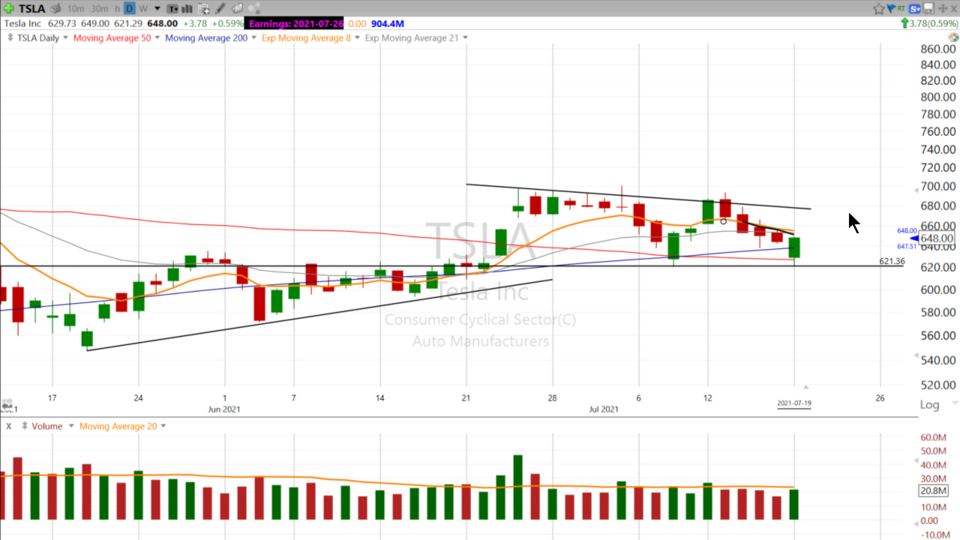Click the green plus add-symbol icon
Screen dimensions: 960x540
(x=9, y=8)
